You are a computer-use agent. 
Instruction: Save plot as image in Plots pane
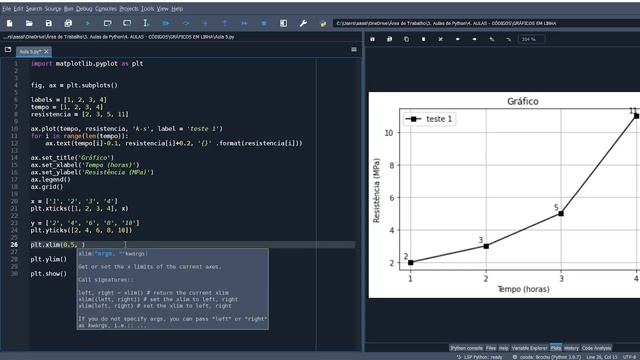click(x=372, y=39)
